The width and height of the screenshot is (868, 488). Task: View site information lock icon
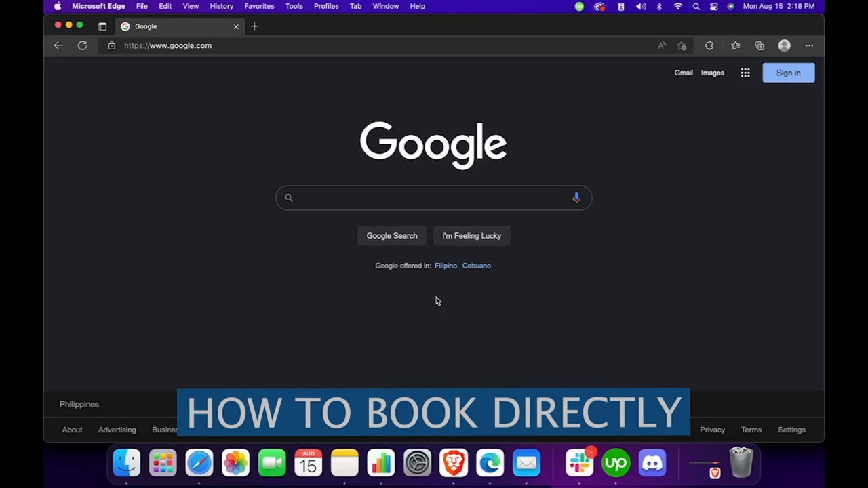pos(112,45)
